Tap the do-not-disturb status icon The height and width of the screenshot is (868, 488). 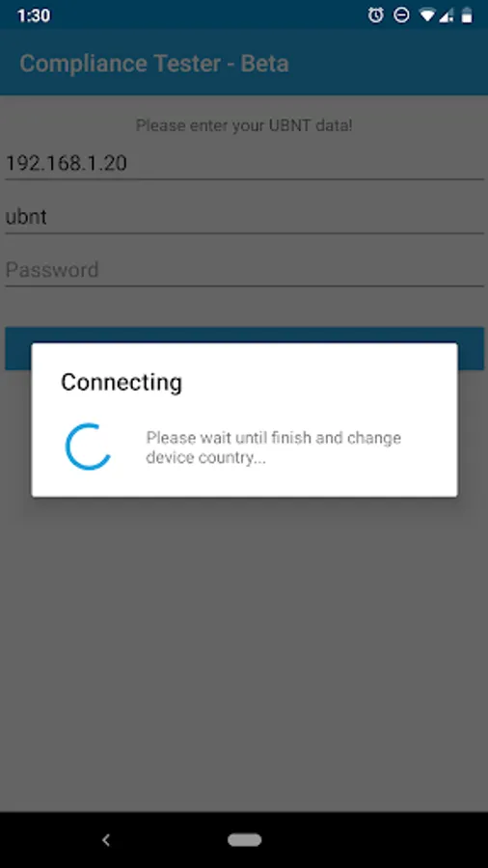(x=401, y=15)
